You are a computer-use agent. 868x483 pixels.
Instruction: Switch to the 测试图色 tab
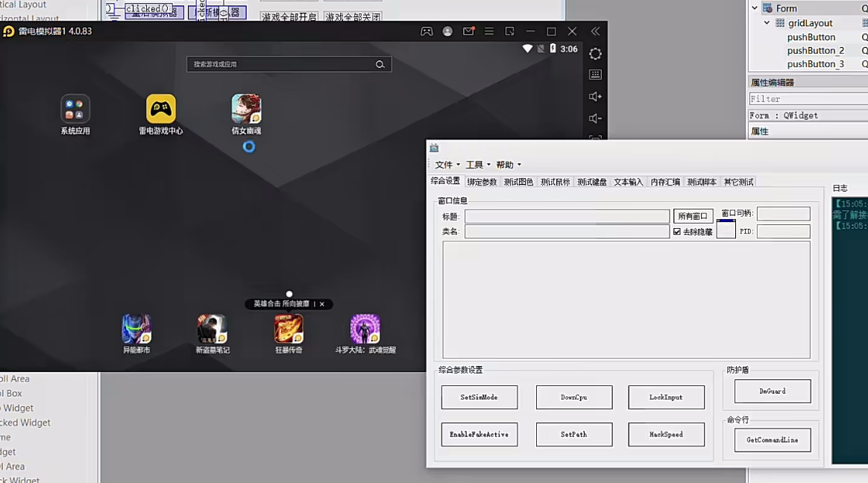tap(518, 182)
